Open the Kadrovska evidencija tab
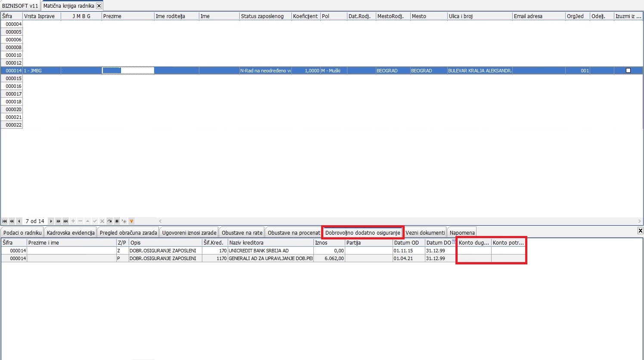 click(x=71, y=233)
